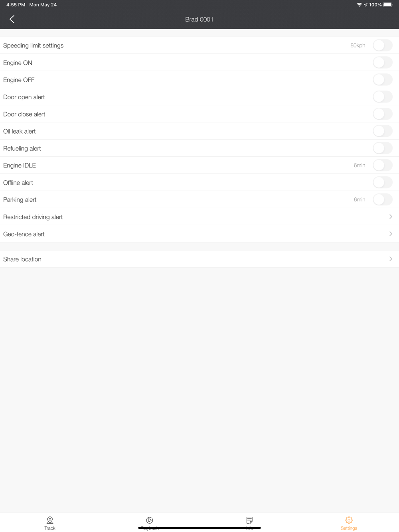Tap the Wi-Fi status icon
The height and width of the screenshot is (532, 399).
(359, 5)
